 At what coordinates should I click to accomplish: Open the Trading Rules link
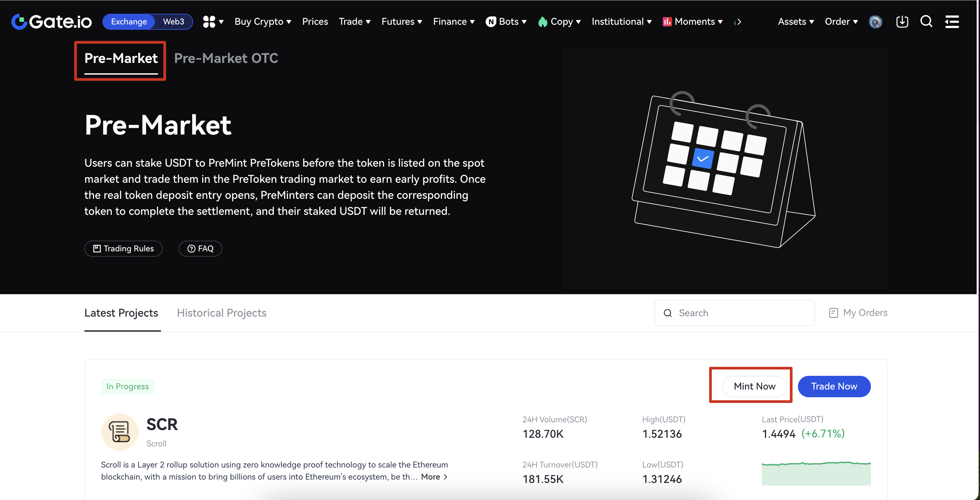click(123, 248)
